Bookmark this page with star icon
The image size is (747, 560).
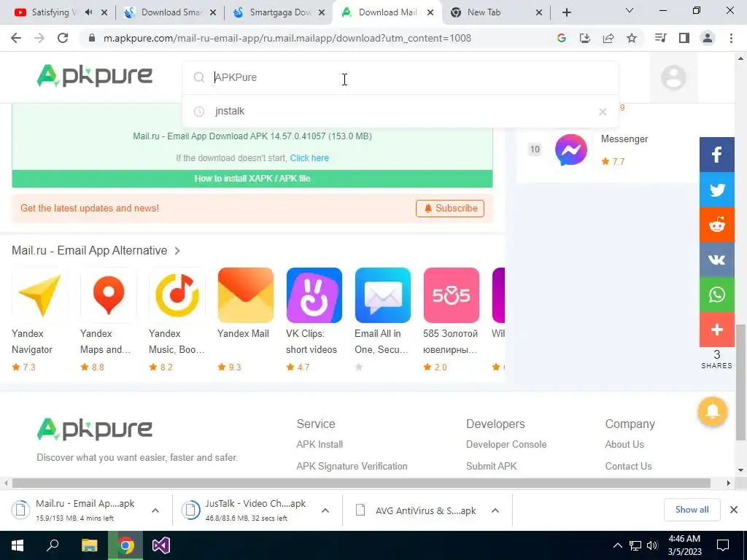(x=631, y=38)
